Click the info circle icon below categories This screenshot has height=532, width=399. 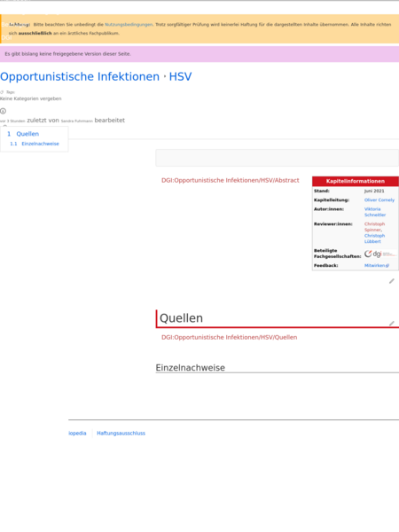(x=3, y=111)
